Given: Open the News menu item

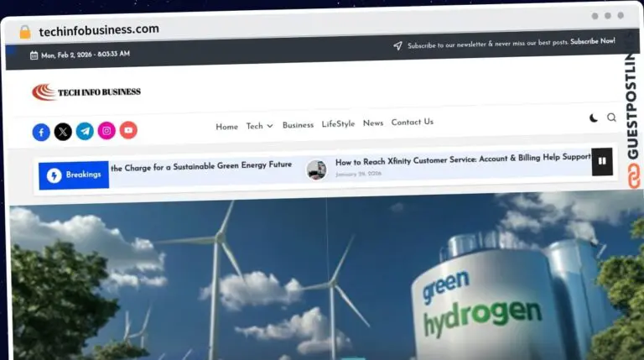Looking at the screenshot, I should pos(373,123).
